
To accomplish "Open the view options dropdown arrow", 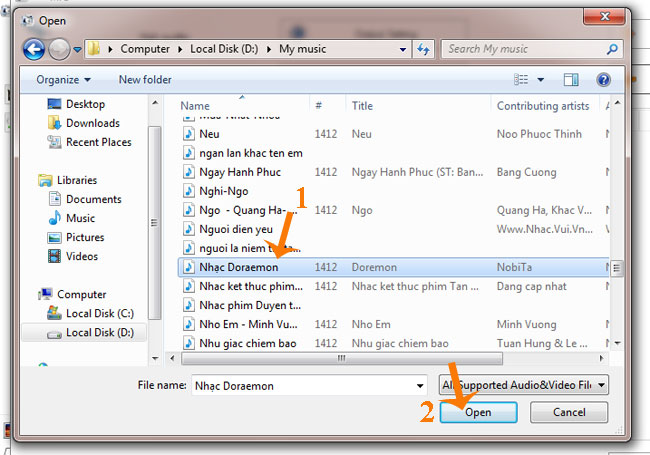I will pos(541,79).
